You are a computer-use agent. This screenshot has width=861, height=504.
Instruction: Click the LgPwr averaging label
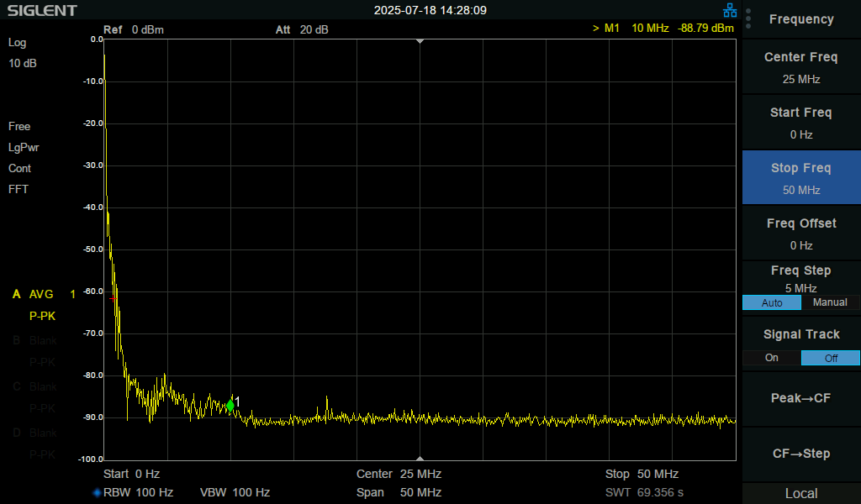tap(24, 148)
